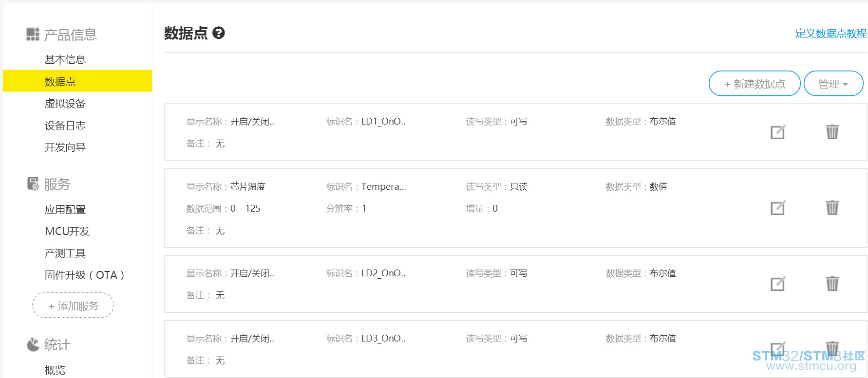The height and width of the screenshot is (378, 868).
Task: Go to 设备日志 page
Action: point(65,126)
